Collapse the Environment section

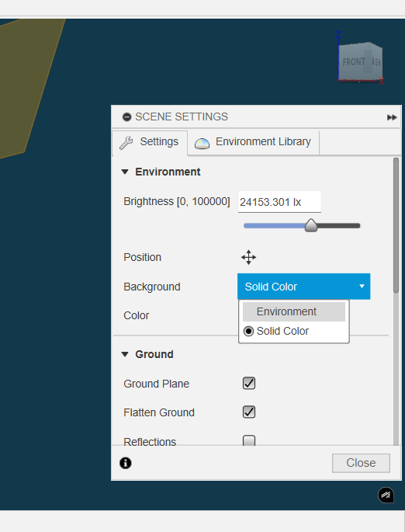pyautogui.click(x=125, y=172)
